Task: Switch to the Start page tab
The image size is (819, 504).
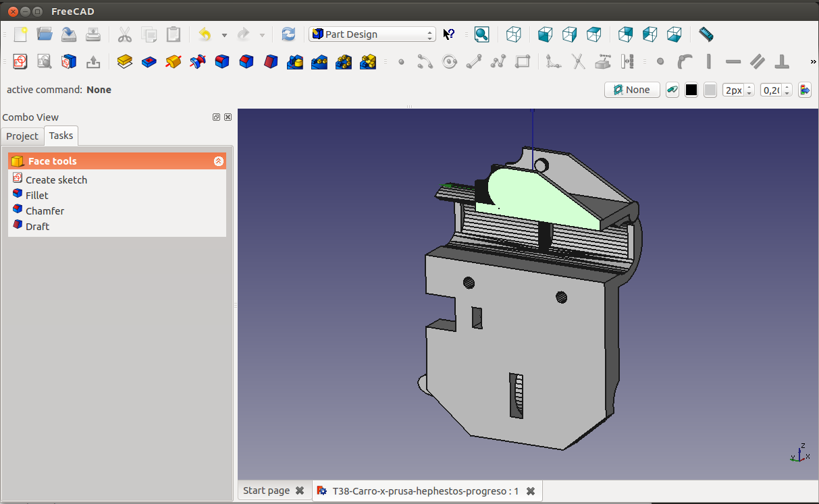Action: [266, 491]
